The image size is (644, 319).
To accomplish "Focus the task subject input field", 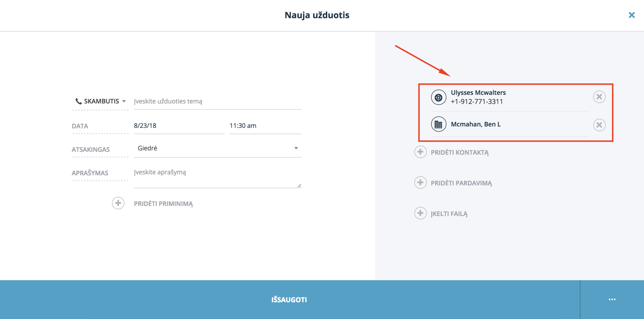I will 217,101.
